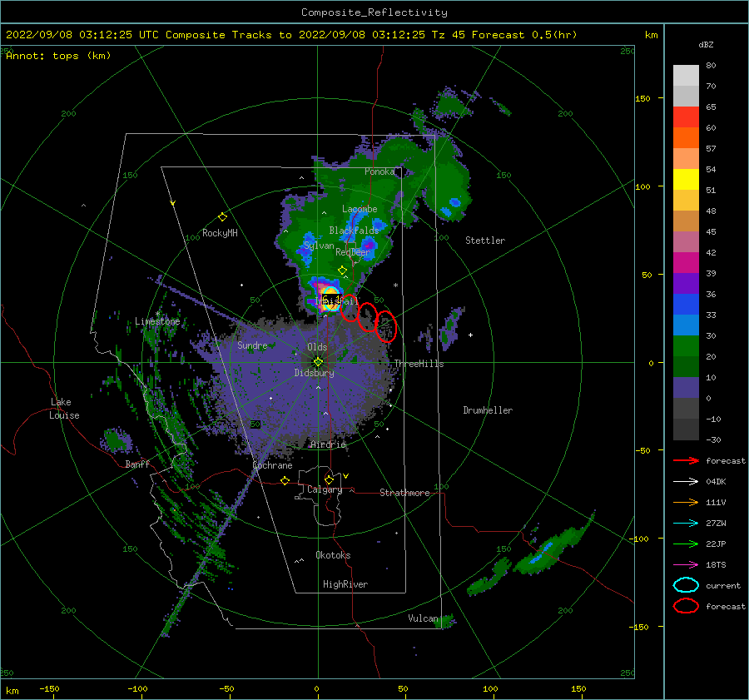Select the Airdrie label
Screen dimensions: 749x700
[x=328, y=444]
